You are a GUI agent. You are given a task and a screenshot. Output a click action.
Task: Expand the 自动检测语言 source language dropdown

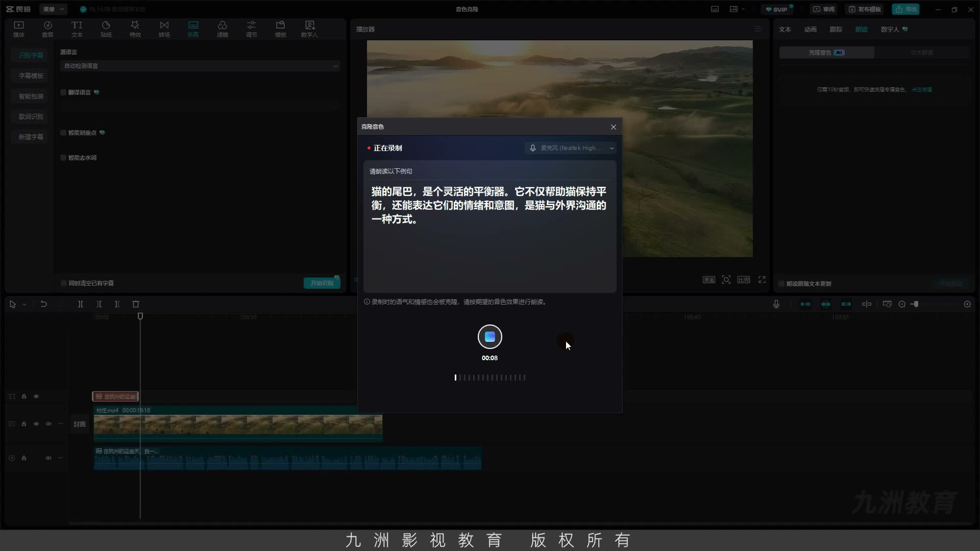pyautogui.click(x=200, y=66)
